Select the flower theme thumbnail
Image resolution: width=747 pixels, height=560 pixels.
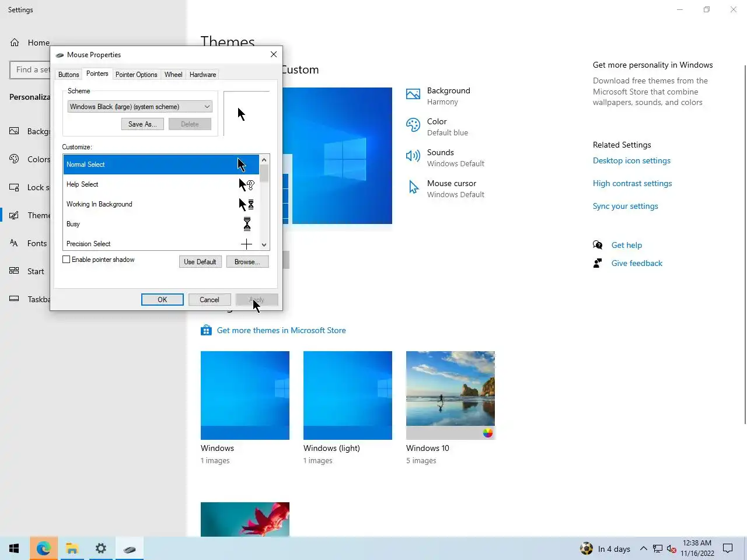click(245, 519)
